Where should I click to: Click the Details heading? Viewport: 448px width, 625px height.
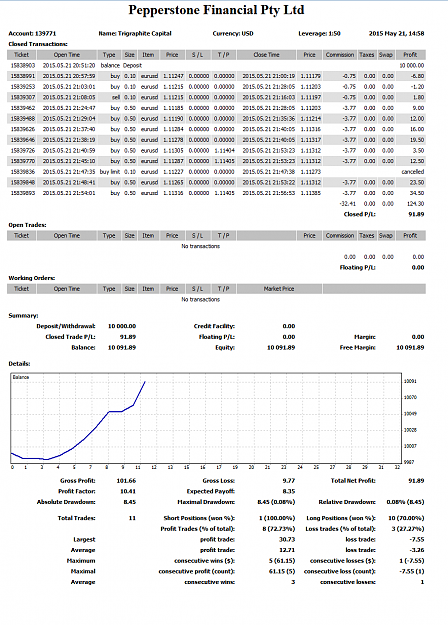(x=20, y=364)
